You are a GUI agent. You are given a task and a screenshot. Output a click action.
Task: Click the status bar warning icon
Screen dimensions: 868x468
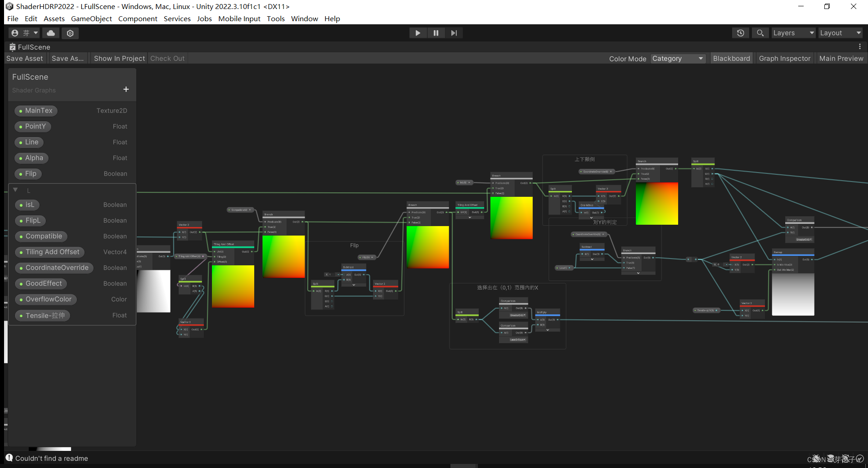[9, 458]
